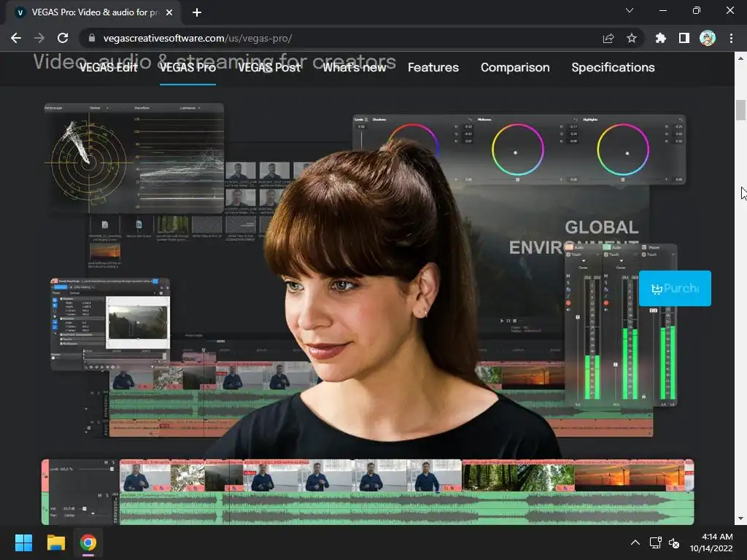Show hidden system tray icons
Viewport: 747px width, 560px height.
tap(635, 542)
